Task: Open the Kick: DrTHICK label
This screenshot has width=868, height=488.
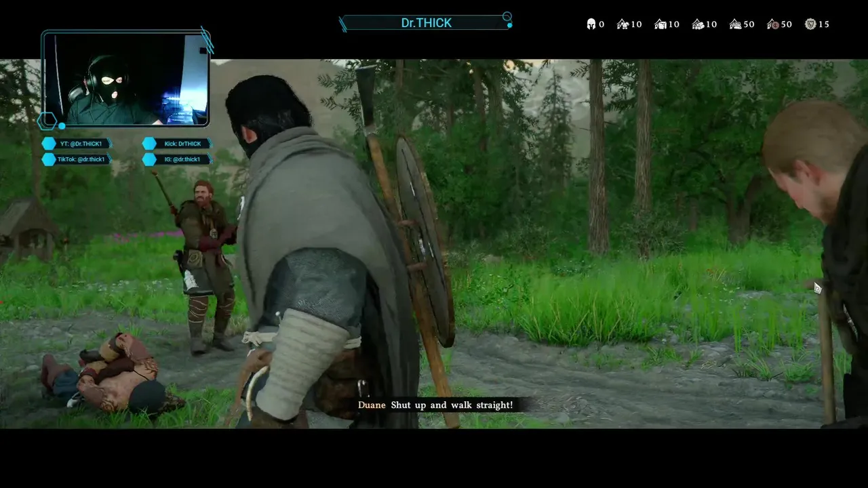Action: pos(183,144)
